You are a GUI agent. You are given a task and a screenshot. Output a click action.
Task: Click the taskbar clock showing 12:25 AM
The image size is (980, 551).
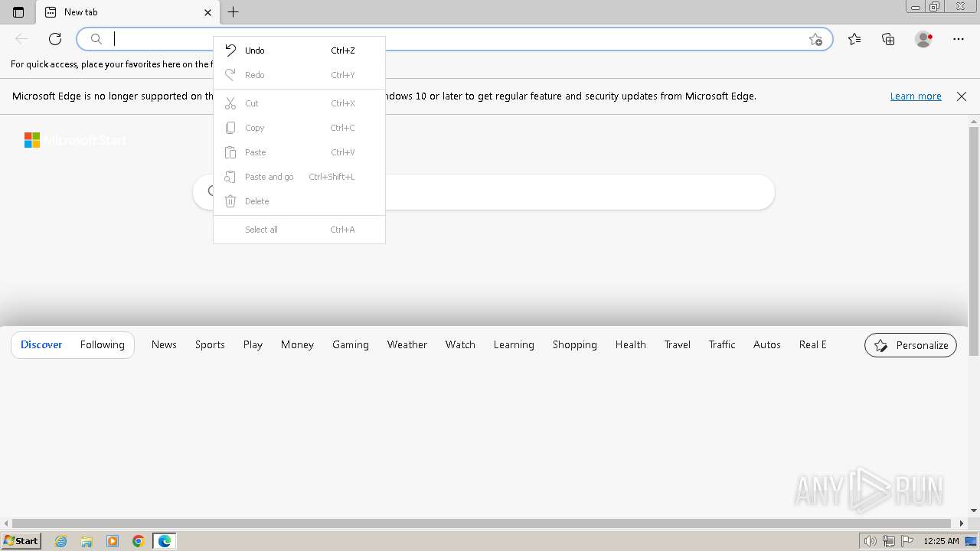pos(941,541)
